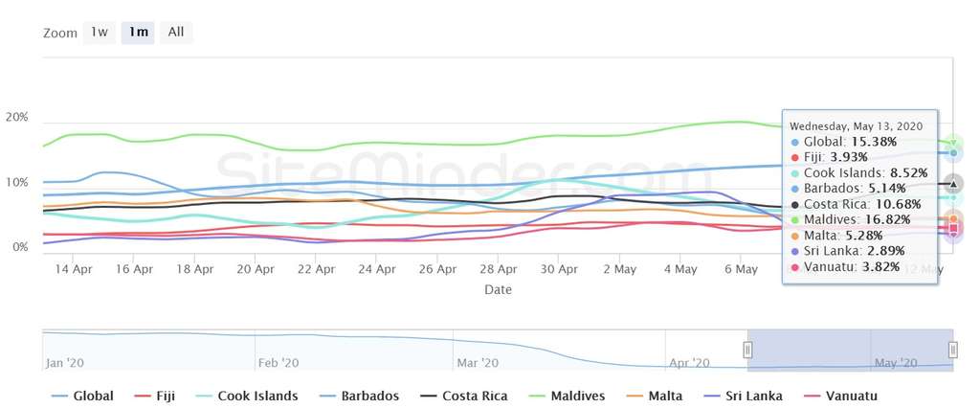Click the left navigator range handle

[747, 350]
